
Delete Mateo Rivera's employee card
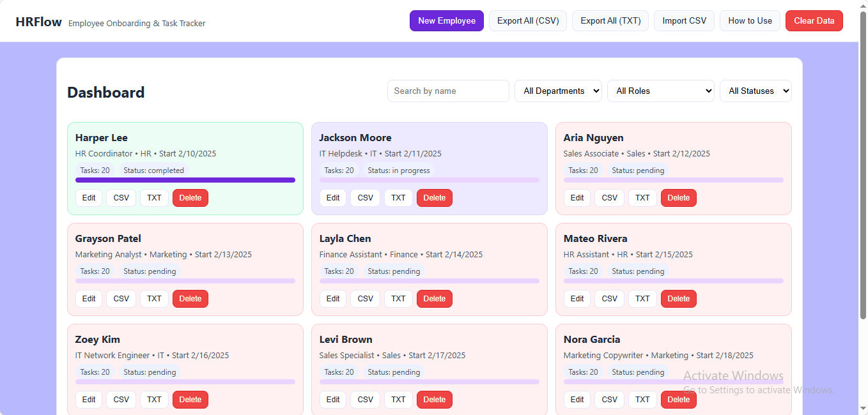pyautogui.click(x=678, y=299)
